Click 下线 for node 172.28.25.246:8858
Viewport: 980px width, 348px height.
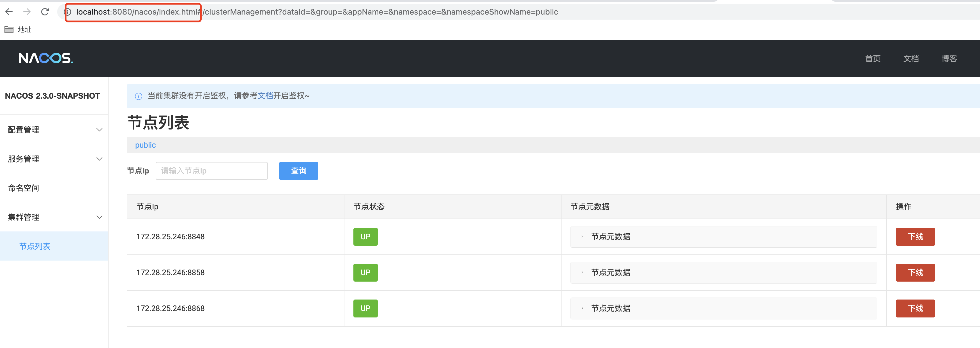click(915, 272)
